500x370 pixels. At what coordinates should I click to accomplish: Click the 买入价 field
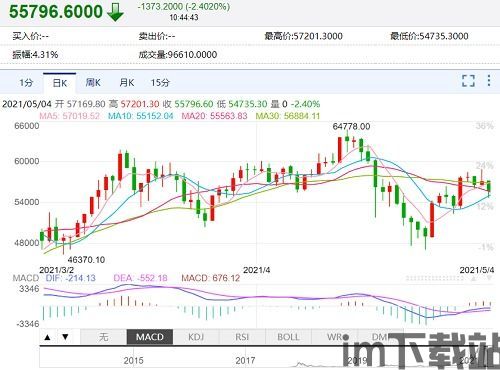(x=31, y=36)
